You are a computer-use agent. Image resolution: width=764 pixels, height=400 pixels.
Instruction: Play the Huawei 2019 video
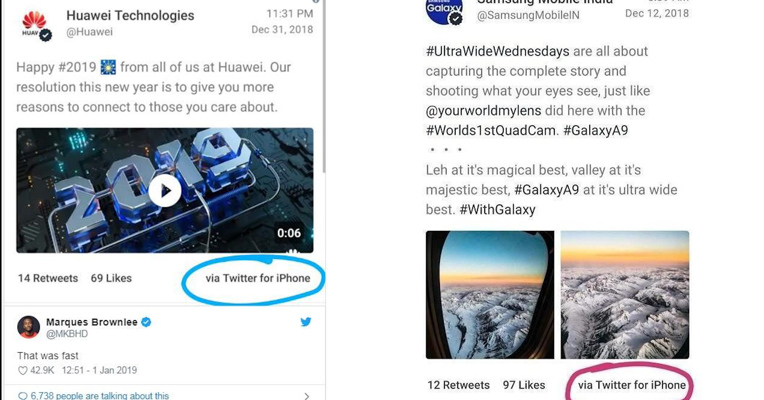tap(165, 190)
